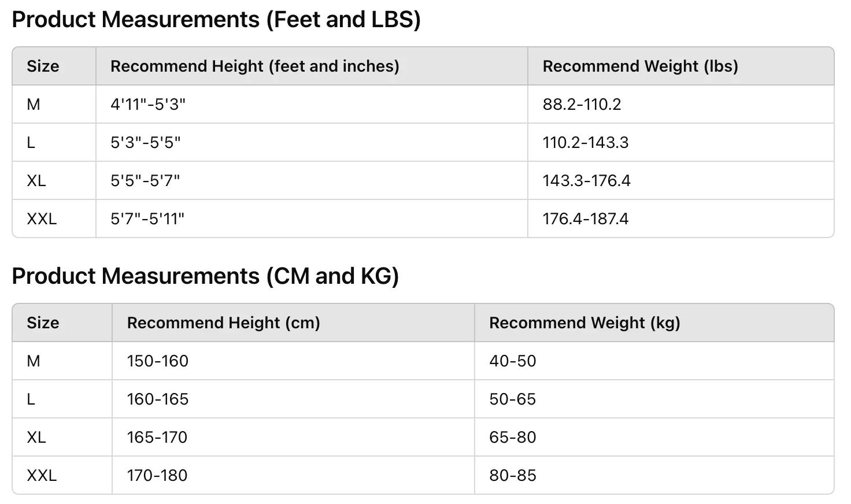Select the 5'7"-5'11" height cell

pos(147,219)
